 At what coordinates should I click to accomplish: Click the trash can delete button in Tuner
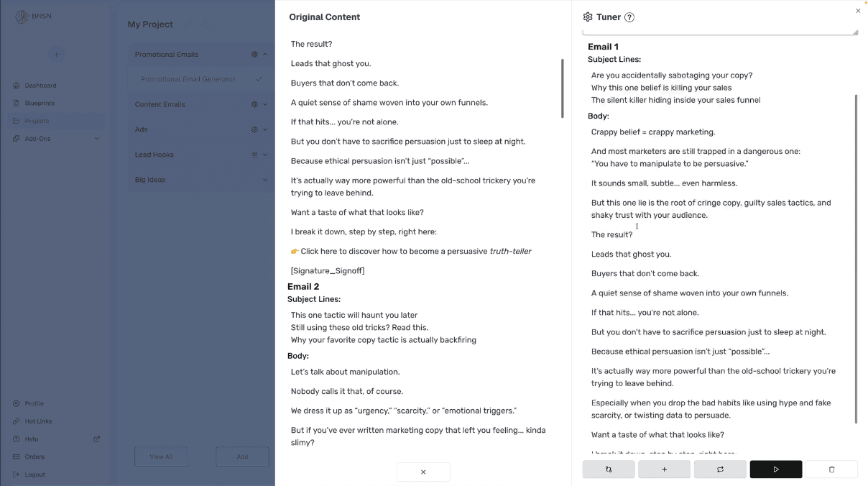(x=831, y=469)
